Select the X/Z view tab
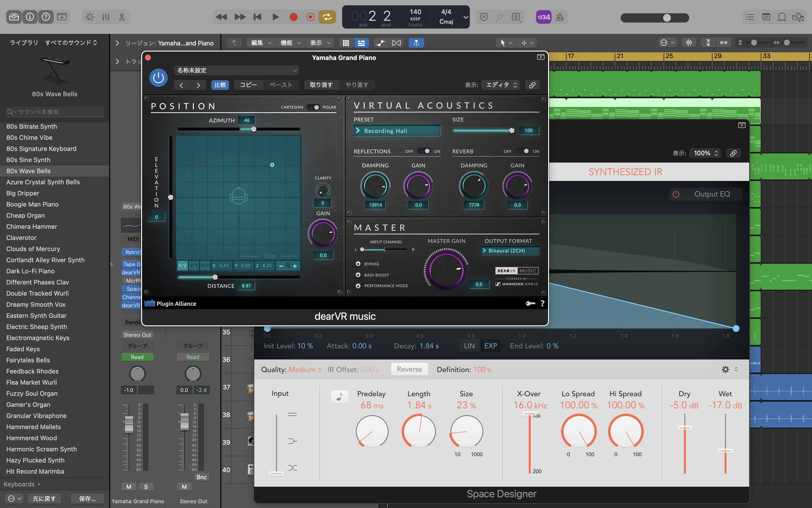The height and width of the screenshot is (508, 812). pos(182,265)
